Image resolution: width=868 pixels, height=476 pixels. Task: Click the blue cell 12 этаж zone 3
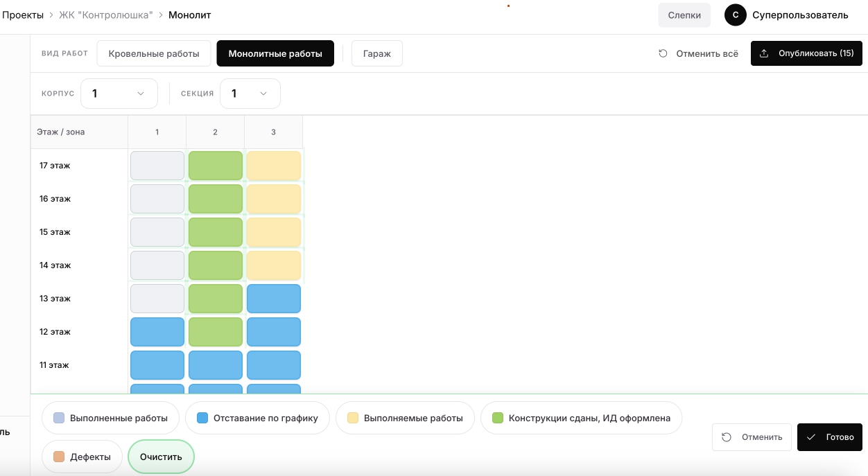274,332
